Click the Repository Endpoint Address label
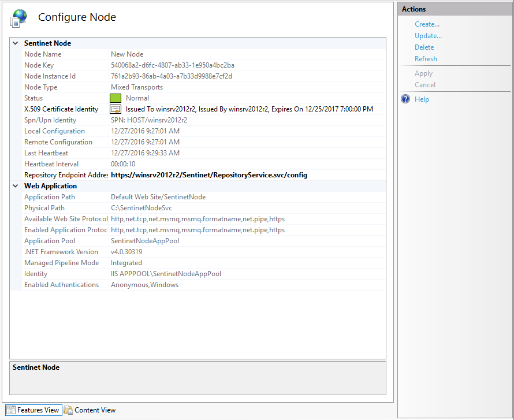The image size is (514, 420). tap(66, 175)
